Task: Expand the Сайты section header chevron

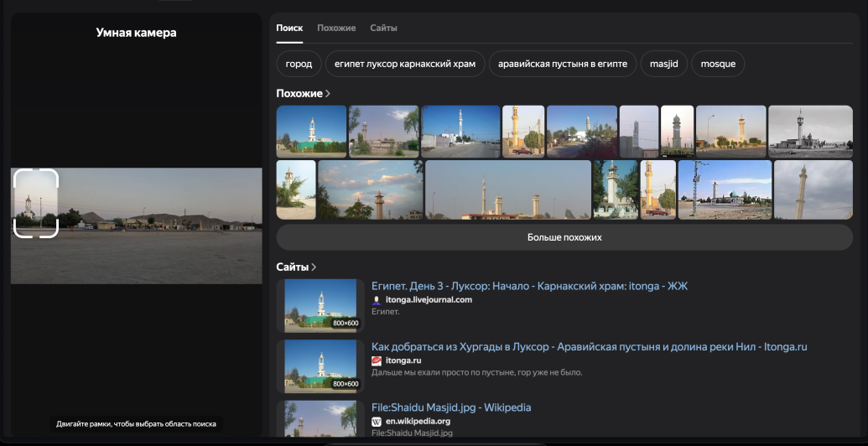Action: coord(314,267)
